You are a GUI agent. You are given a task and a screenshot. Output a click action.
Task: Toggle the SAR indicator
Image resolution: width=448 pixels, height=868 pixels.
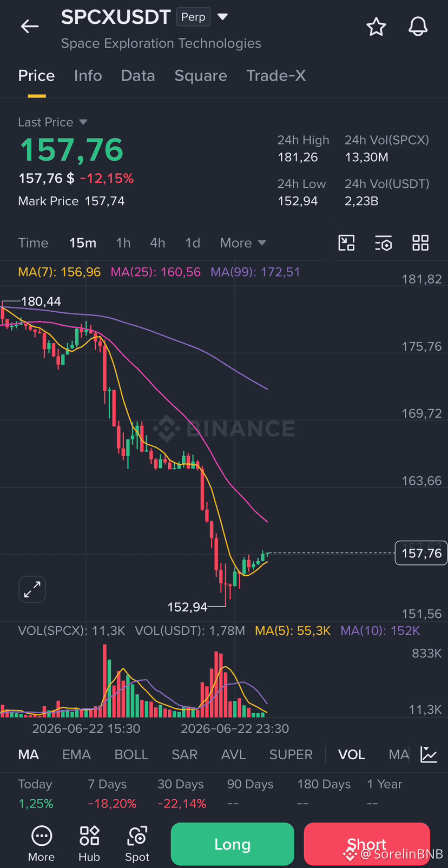coord(185,754)
